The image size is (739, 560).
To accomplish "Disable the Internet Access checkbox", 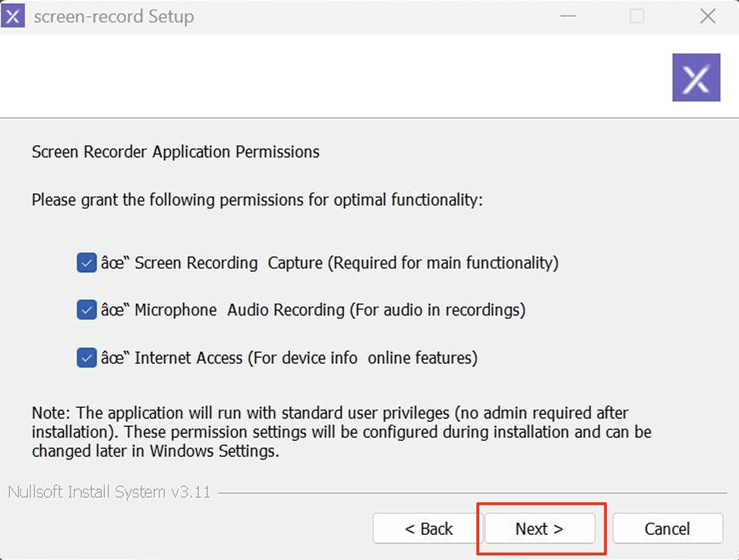I will [86, 357].
